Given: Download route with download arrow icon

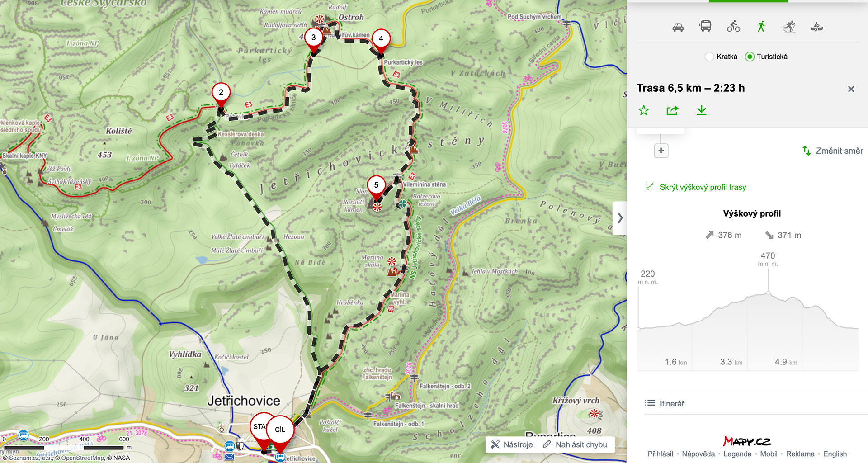Looking at the screenshot, I should [x=701, y=110].
